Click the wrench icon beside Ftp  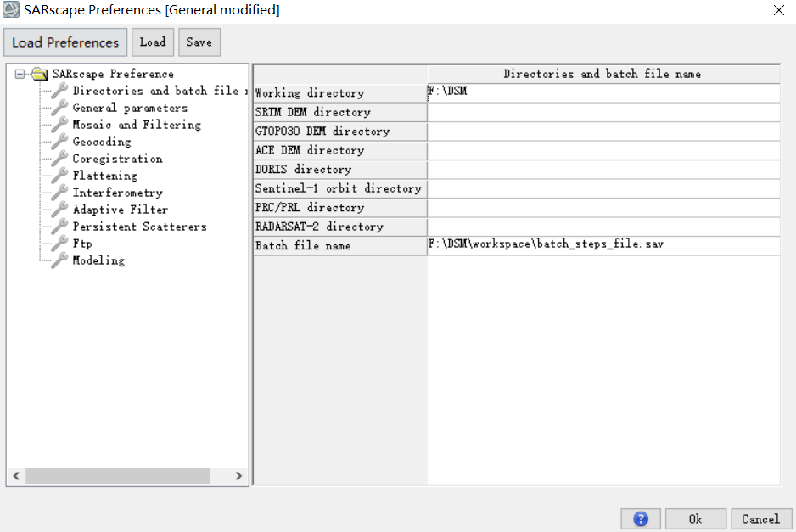pyautogui.click(x=59, y=243)
